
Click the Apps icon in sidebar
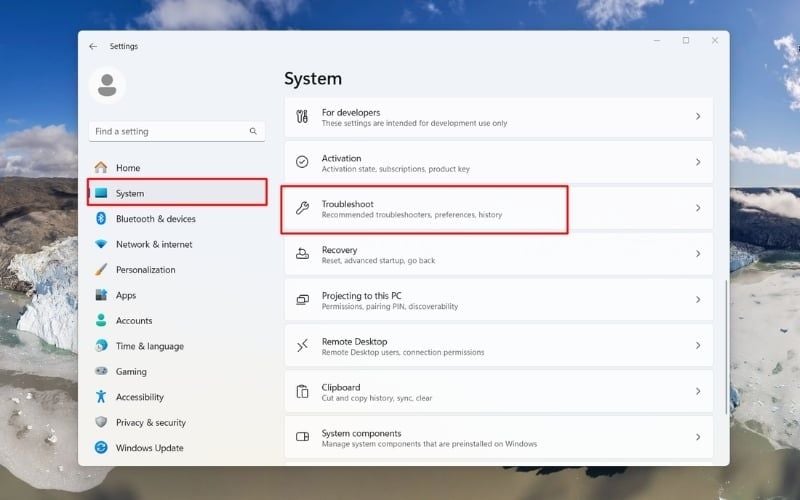coord(101,295)
